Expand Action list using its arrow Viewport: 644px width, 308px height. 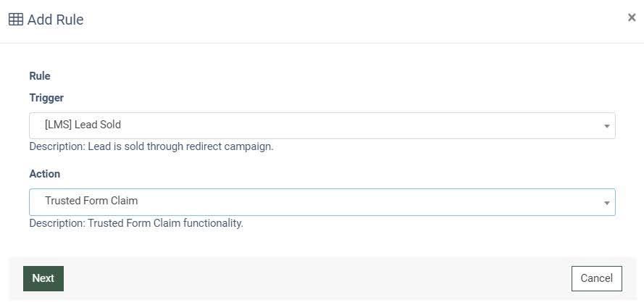coord(606,203)
